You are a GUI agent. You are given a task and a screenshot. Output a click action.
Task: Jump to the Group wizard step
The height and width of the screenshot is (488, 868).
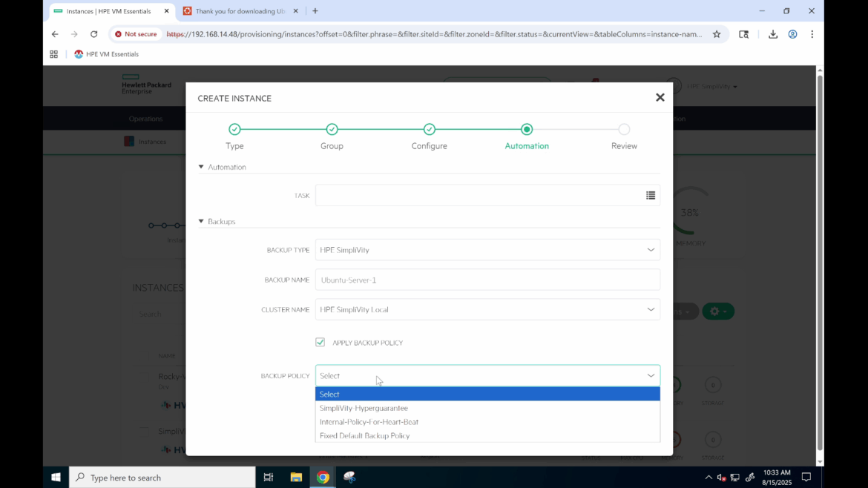332,130
